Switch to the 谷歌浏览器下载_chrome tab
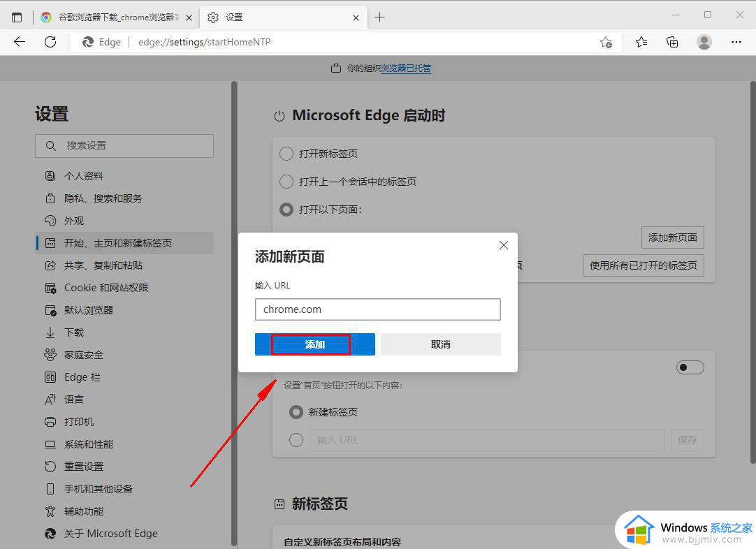Screen dimensions: 756x549 point(116,17)
